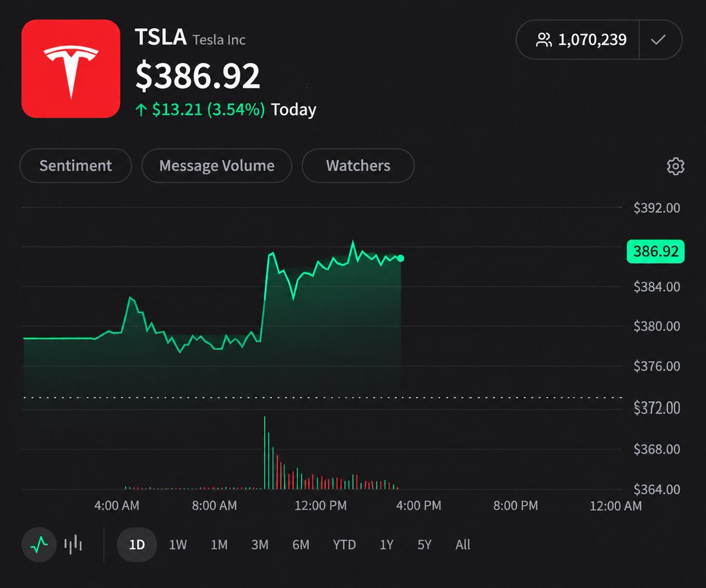The height and width of the screenshot is (588, 706).
Task: Click the Today label beside change
Action: 294,109
